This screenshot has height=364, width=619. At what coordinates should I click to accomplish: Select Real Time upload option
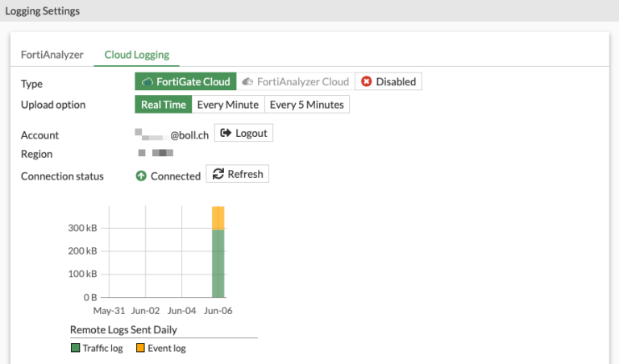click(x=164, y=105)
